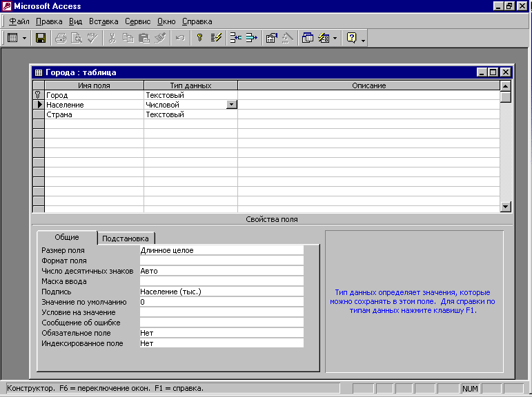532x397 pixels.
Task: Click the Маска ввода property field
Action: (221, 281)
